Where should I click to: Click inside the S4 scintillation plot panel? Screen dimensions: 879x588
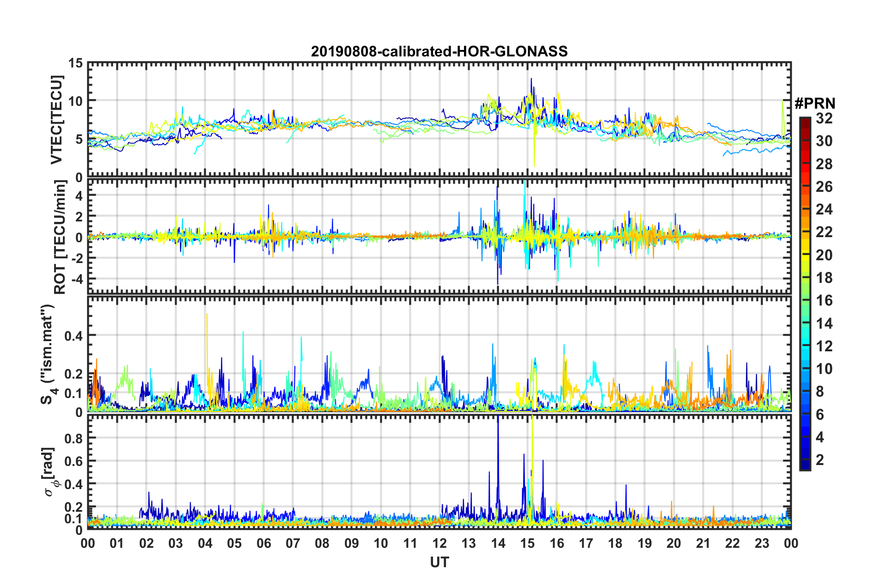click(439, 354)
